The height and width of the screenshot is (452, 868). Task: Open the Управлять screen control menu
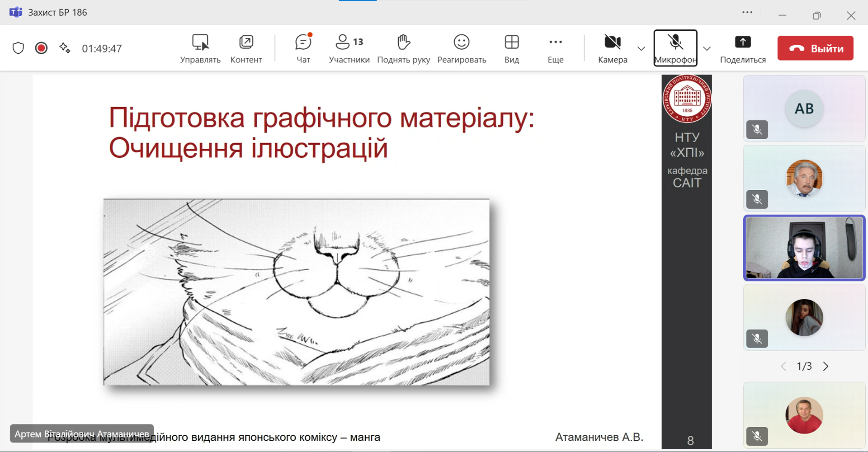tap(200, 48)
